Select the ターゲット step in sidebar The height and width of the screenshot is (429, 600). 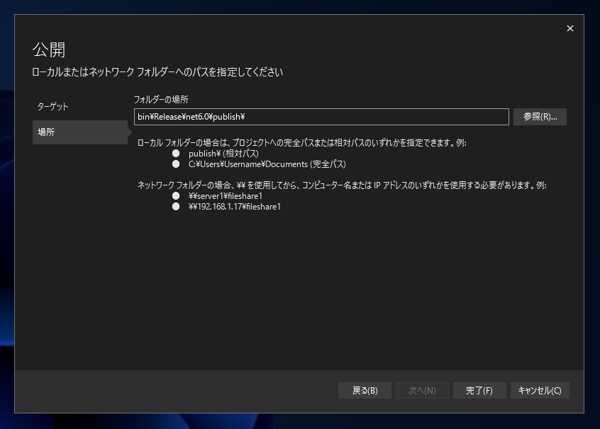coord(53,107)
